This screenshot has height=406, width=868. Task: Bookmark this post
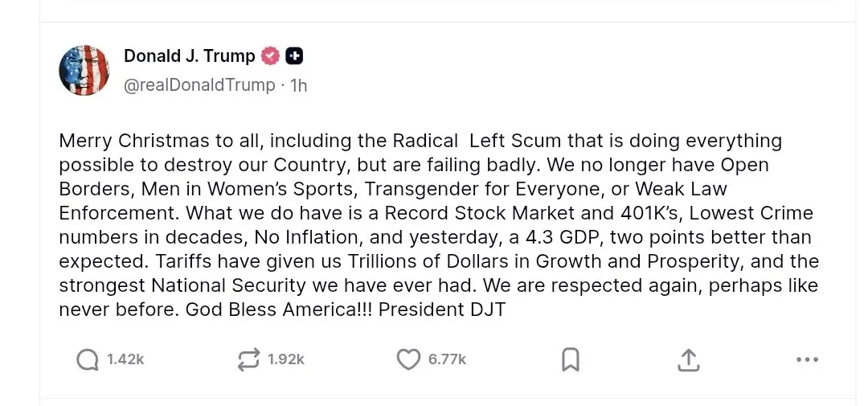coord(570,360)
